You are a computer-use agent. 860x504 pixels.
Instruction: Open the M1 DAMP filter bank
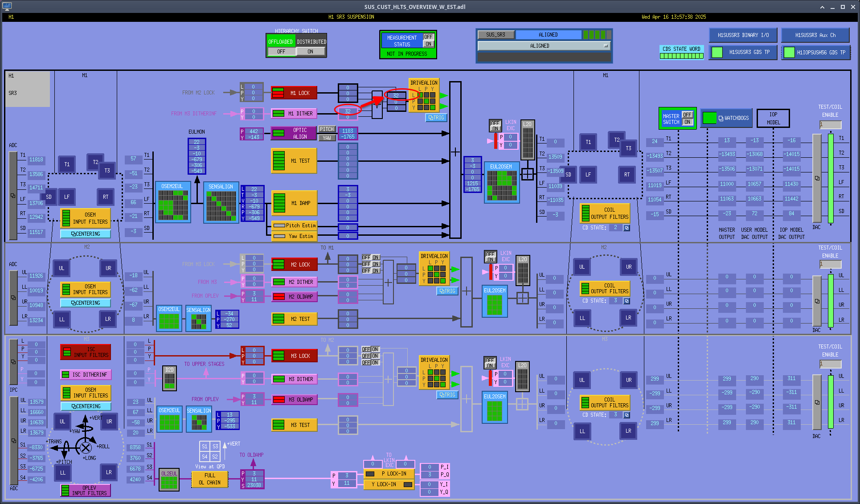point(294,203)
